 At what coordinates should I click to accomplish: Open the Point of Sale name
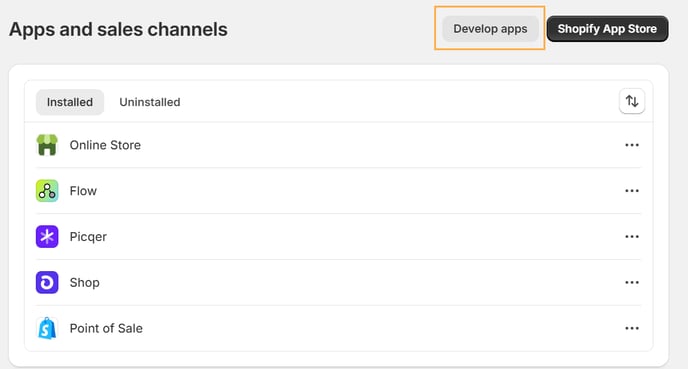tap(106, 328)
